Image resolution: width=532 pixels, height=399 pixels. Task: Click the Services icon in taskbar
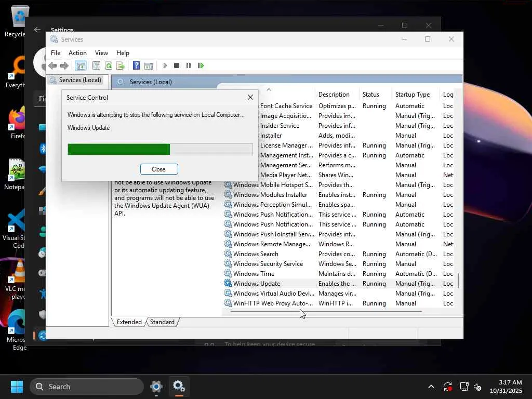(179, 387)
